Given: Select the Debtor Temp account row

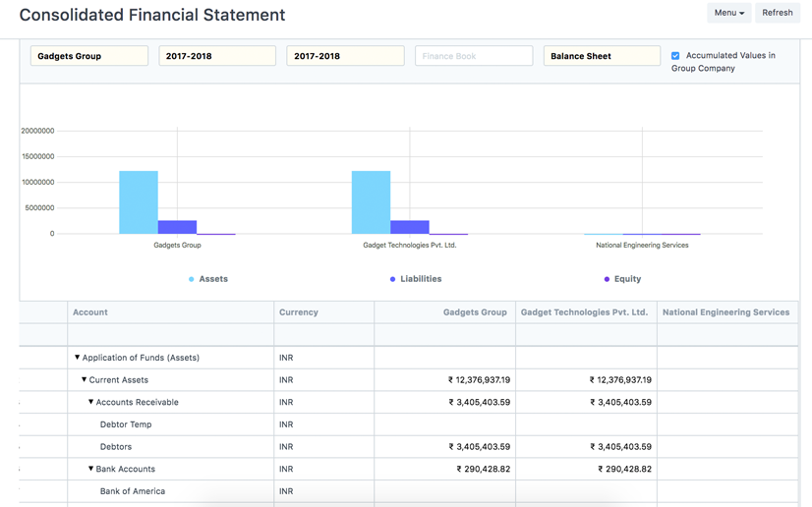Looking at the screenshot, I should click(x=126, y=424).
